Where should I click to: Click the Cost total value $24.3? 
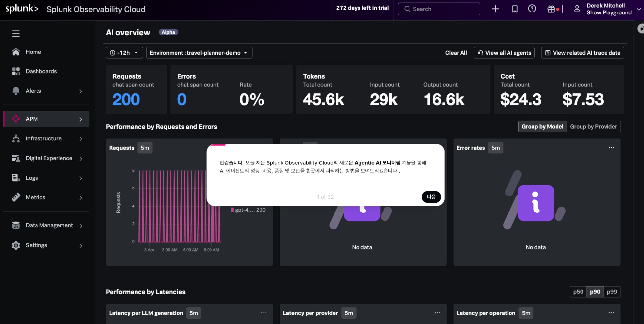coord(521,99)
